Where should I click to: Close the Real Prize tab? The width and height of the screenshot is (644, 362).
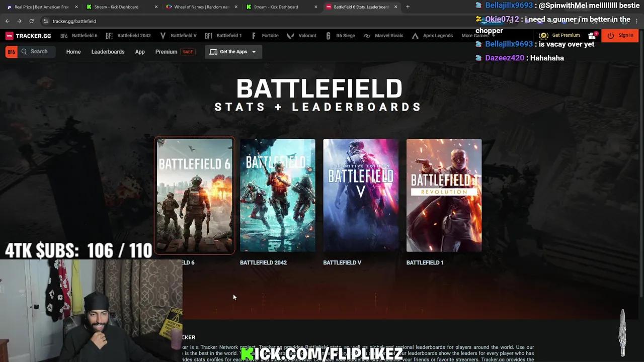(x=76, y=7)
